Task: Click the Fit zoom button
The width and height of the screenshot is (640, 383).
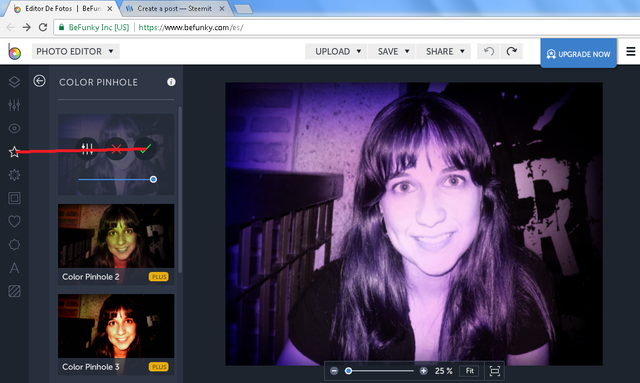Action: click(469, 371)
